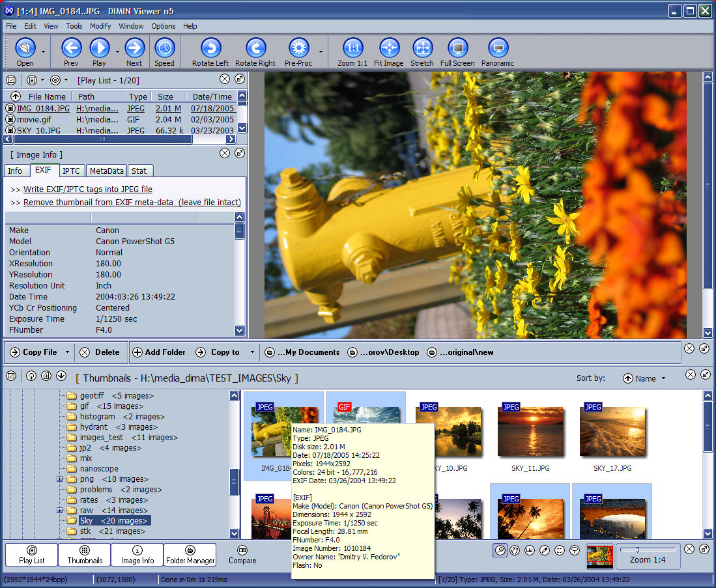The image size is (716, 588).
Task: Toggle the Folder Manager panel button
Action: click(190, 555)
